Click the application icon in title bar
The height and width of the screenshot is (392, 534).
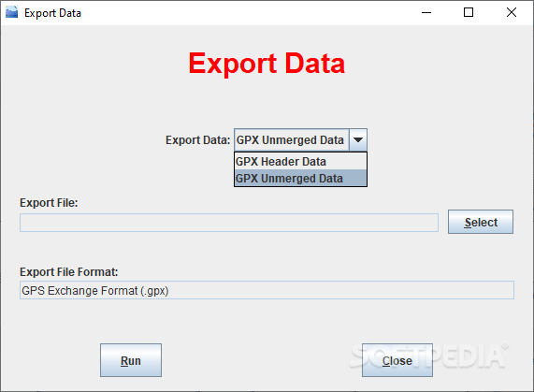[11, 12]
